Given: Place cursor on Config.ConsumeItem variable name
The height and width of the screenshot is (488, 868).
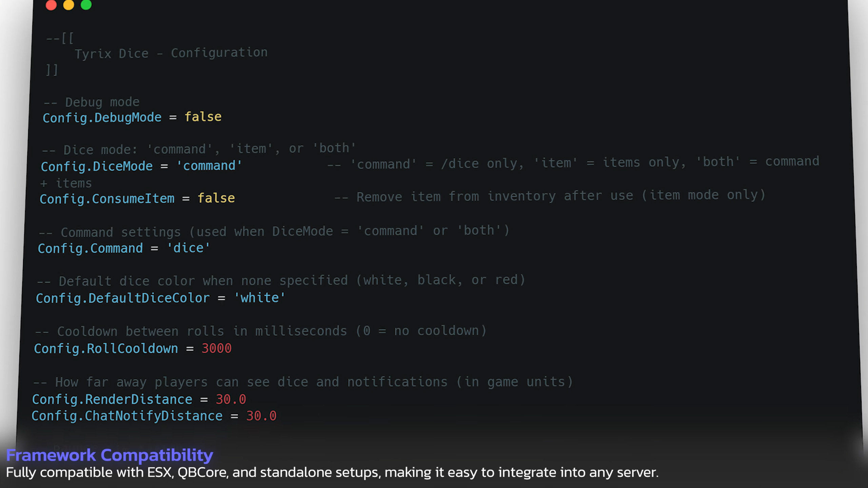Looking at the screenshot, I should pyautogui.click(x=107, y=199).
